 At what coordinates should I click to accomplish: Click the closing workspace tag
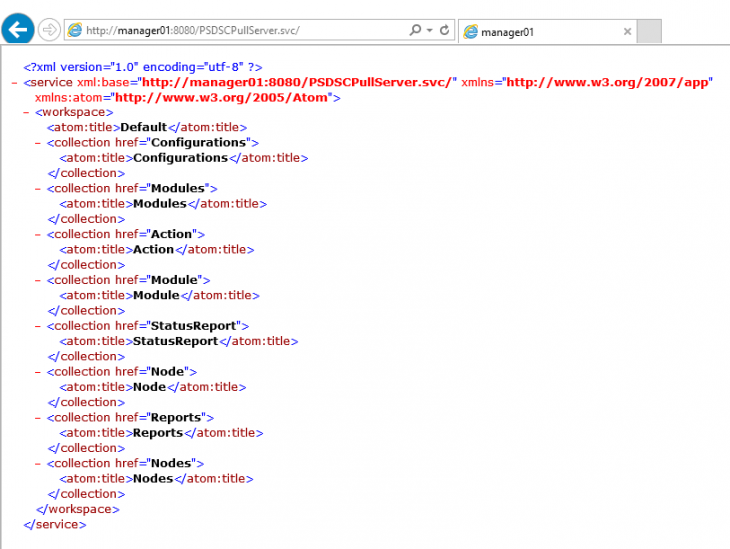[x=78, y=509]
